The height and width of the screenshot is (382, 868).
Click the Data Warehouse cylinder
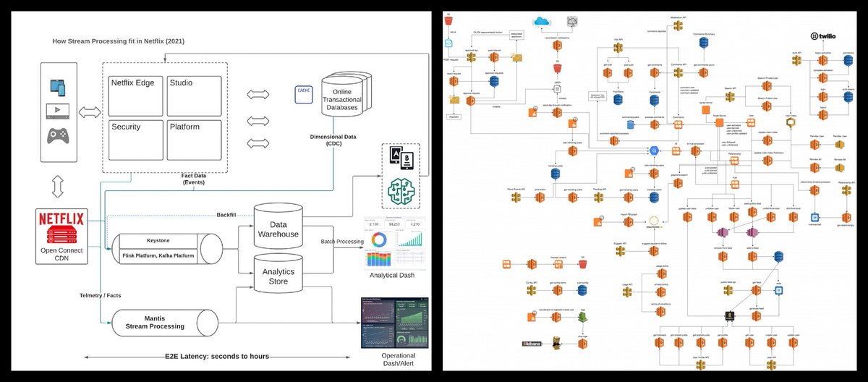pos(278,228)
